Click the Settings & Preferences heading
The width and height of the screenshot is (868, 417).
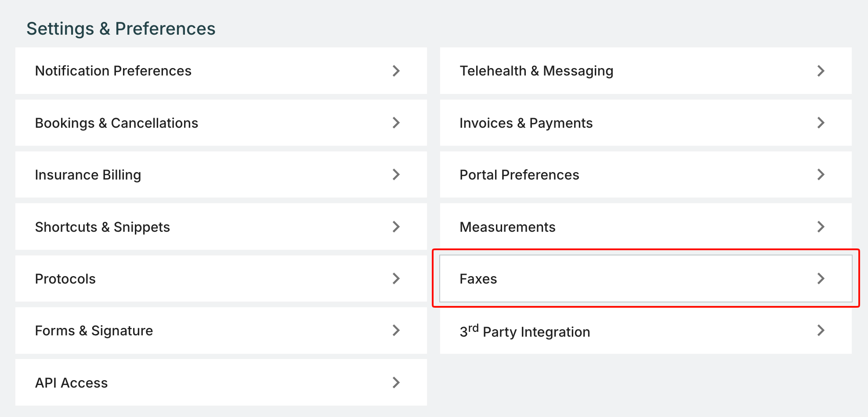[121, 29]
